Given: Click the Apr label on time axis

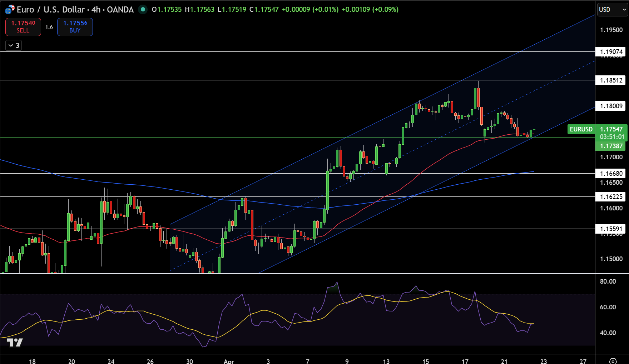Looking at the screenshot, I should (x=229, y=361).
